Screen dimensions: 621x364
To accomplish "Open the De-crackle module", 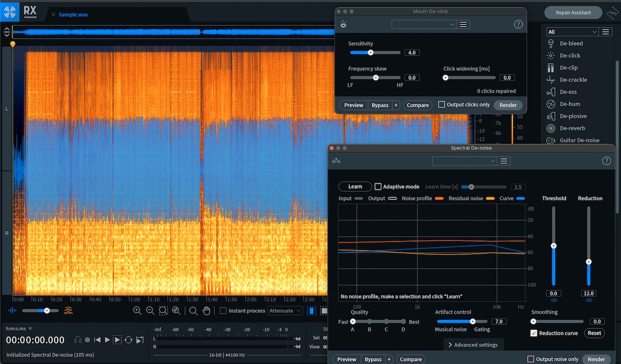I will pos(573,80).
